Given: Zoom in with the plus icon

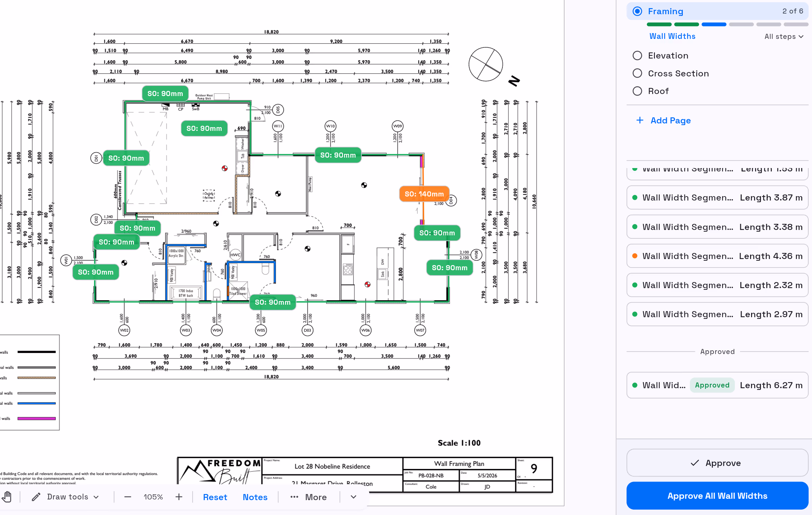Looking at the screenshot, I should (x=179, y=497).
